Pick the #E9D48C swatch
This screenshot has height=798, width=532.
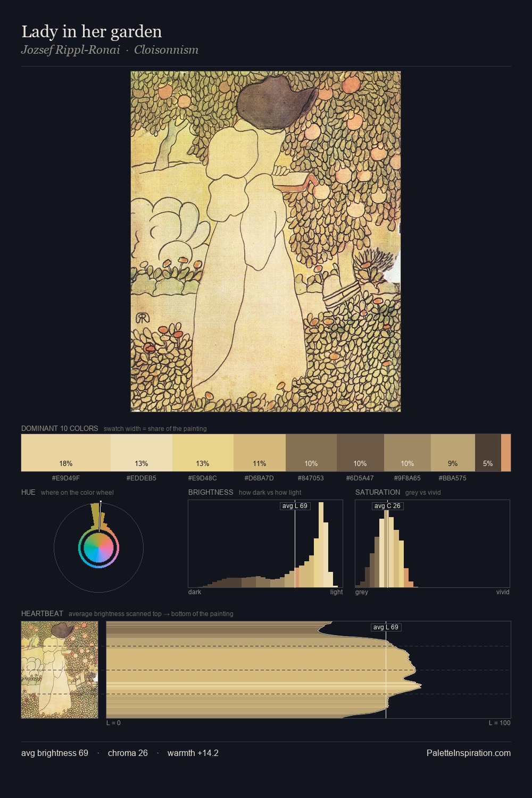(203, 453)
